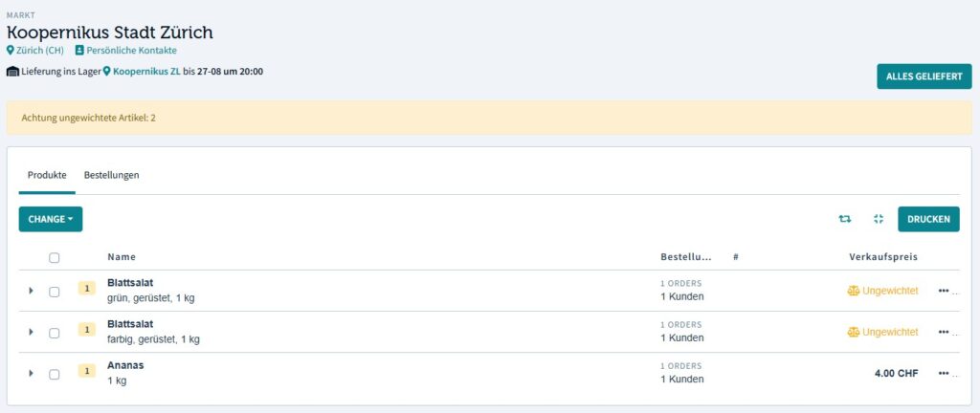Expand the Ananas row details
Screen dimensions: 980x413
(31, 373)
